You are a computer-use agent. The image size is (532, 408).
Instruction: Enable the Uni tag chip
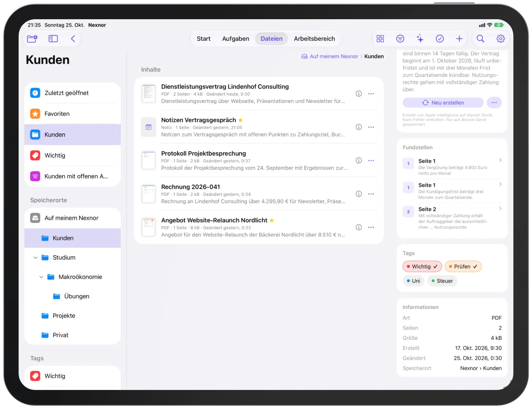[x=413, y=281]
